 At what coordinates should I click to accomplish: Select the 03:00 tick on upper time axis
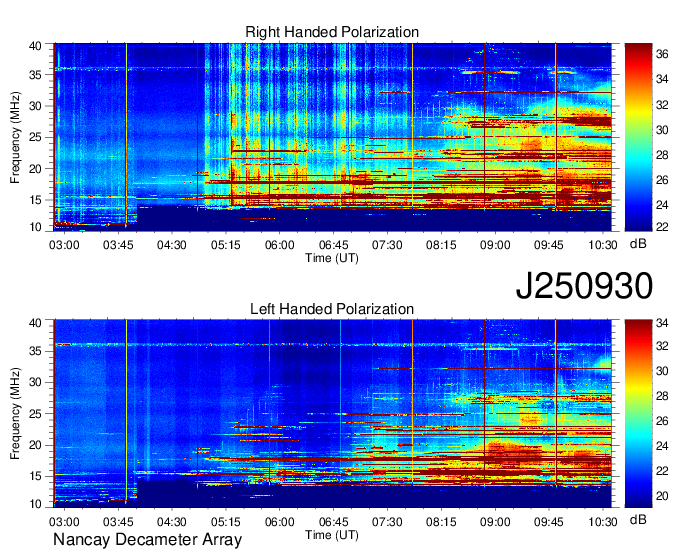tap(64, 244)
